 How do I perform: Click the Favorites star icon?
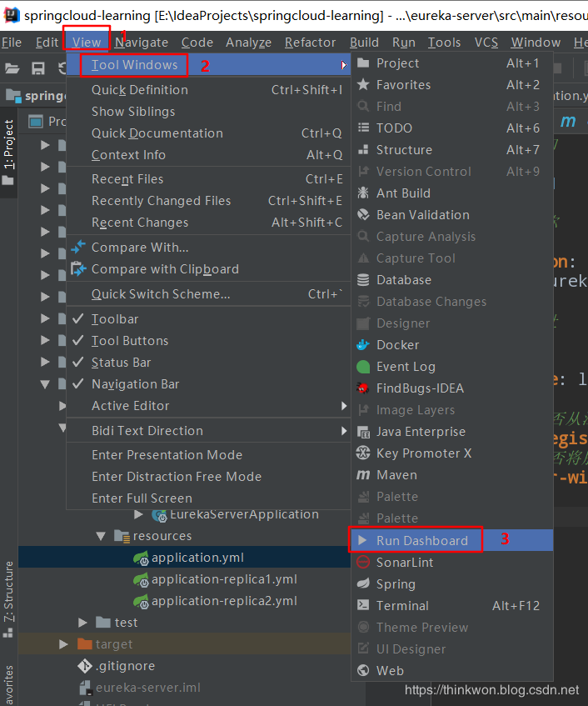[x=362, y=85]
